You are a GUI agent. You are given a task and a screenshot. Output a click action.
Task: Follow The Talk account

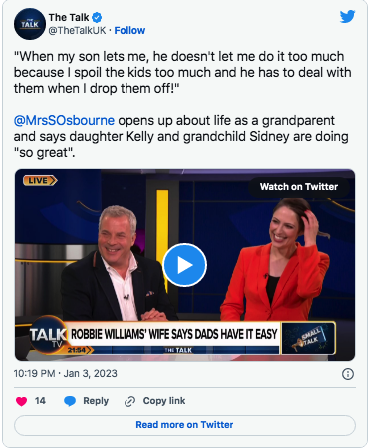pyautogui.click(x=130, y=31)
